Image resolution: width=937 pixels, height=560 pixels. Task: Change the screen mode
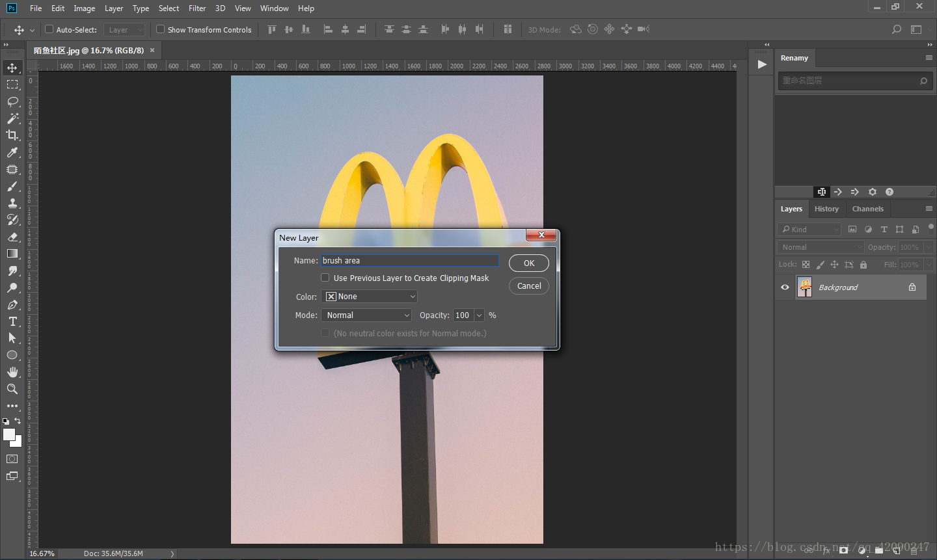(x=12, y=476)
